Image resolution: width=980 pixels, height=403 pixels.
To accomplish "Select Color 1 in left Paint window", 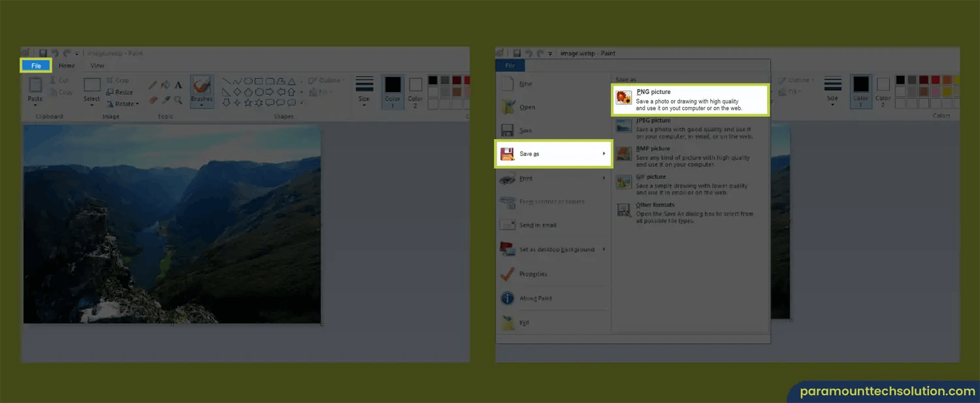I will 393,91.
